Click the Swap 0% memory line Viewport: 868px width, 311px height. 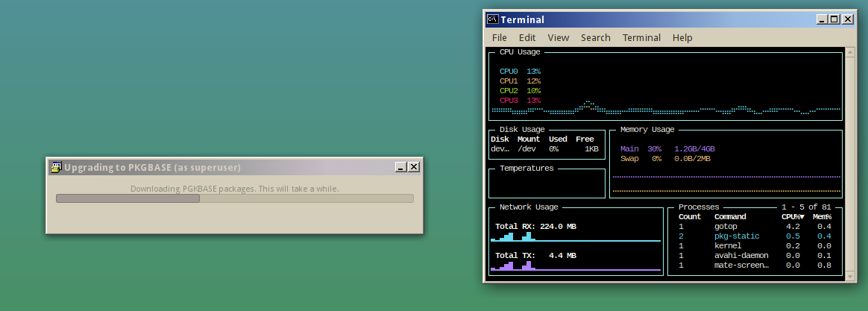tap(665, 159)
